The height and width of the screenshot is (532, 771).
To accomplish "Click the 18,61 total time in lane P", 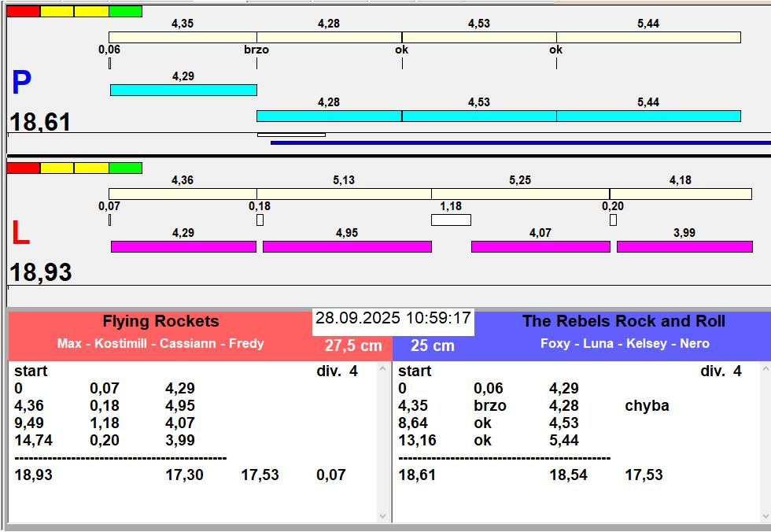I will (x=40, y=122).
